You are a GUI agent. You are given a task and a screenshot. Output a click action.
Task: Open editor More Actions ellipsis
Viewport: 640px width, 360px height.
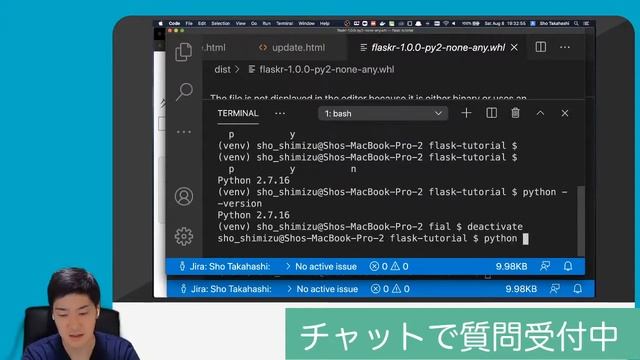click(x=565, y=47)
